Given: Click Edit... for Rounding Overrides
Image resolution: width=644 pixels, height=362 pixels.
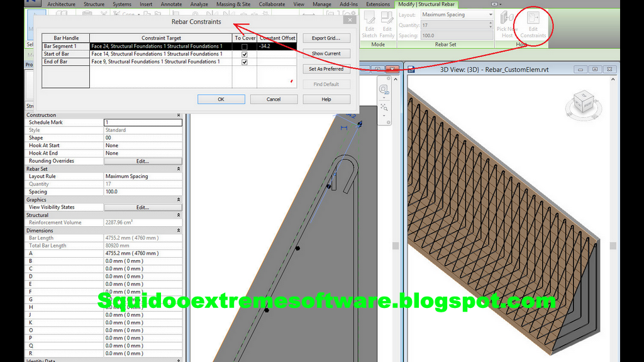Looking at the screenshot, I should click(x=143, y=162).
